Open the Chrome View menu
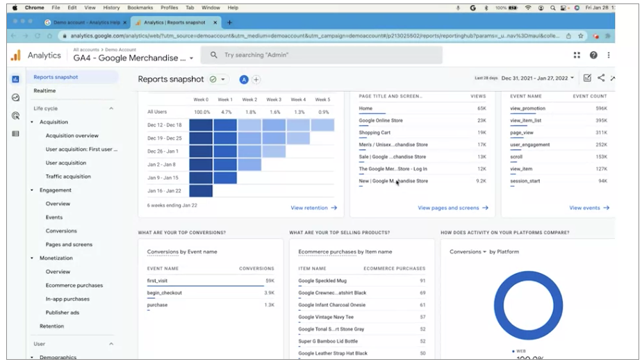Image resolution: width=642 pixels, height=364 pixels. (90, 8)
